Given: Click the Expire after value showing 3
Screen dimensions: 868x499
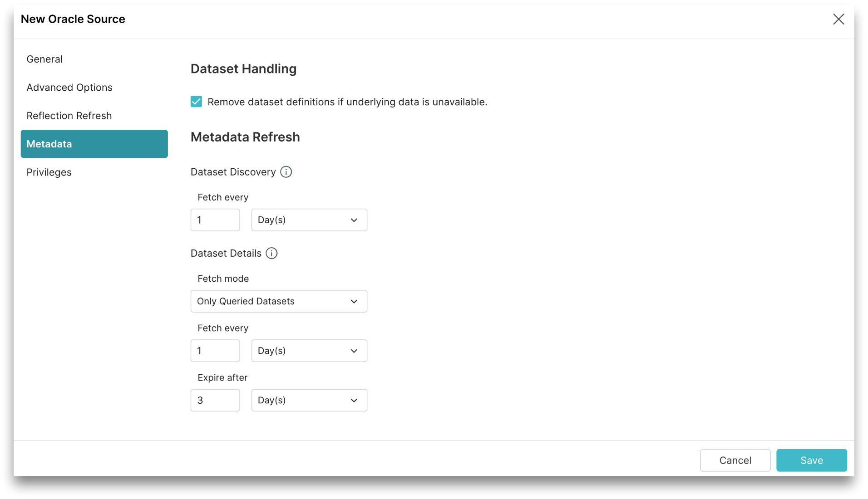Looking at the screenshot, I should (215, 400).
